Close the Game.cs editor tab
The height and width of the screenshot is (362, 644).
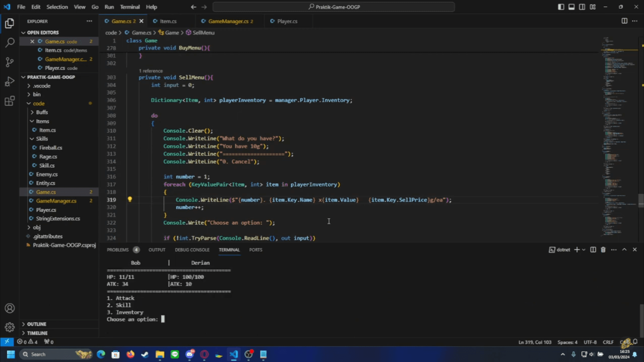(x=141, y=21)
